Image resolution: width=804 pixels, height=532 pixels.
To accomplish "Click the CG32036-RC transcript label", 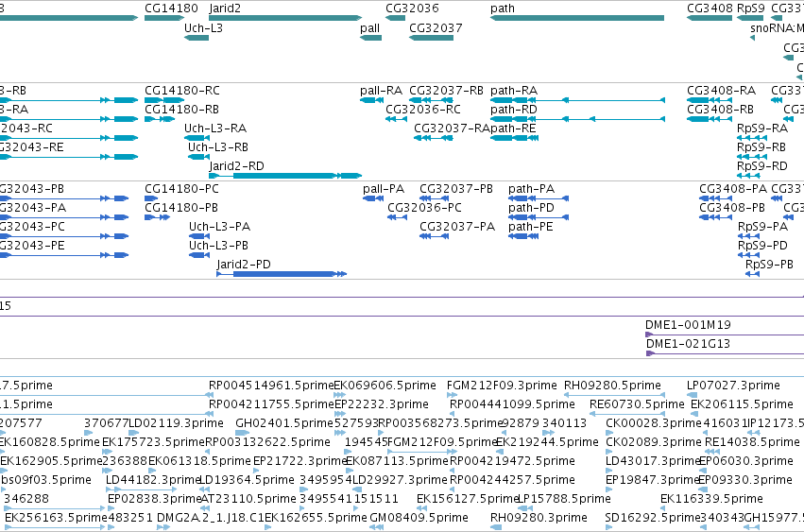I will pos(423,110).
